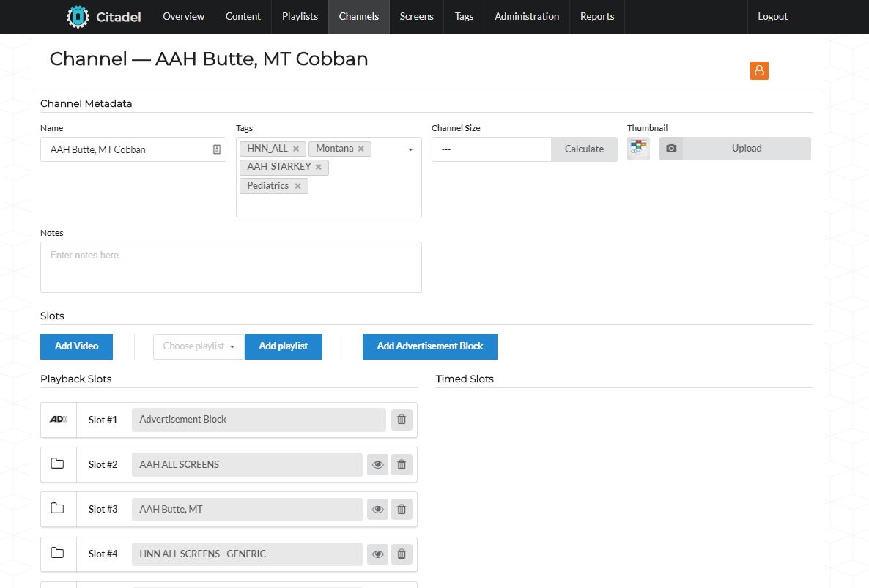This screenshot has height=588, width=869.
Task: Open the Choose playlist dropdown
Action: coord(199,346)
